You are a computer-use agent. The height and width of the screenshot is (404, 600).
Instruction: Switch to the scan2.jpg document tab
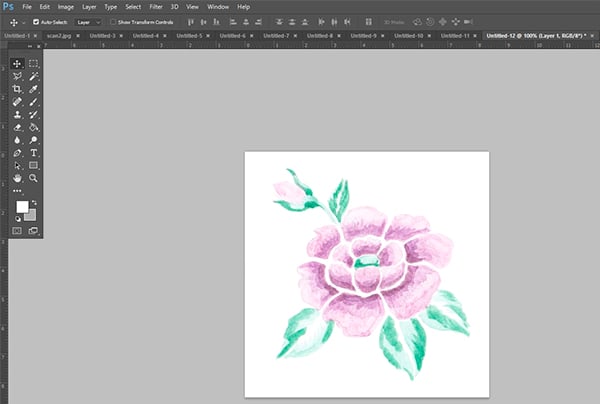tap(59, 36)
